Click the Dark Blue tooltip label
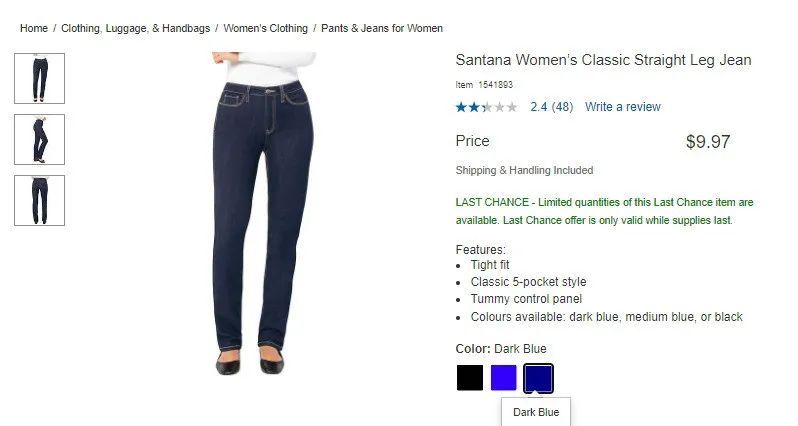This screenshot has height=426, width=798. 536,412
